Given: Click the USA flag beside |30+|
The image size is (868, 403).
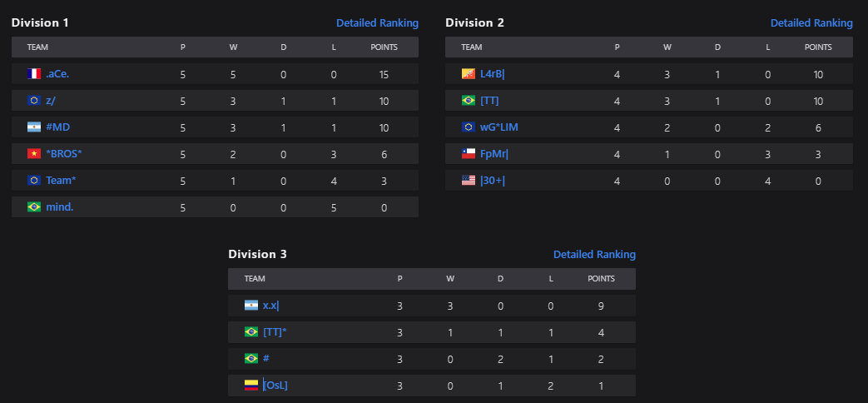Looking at the screenshot, I should 469,181.
